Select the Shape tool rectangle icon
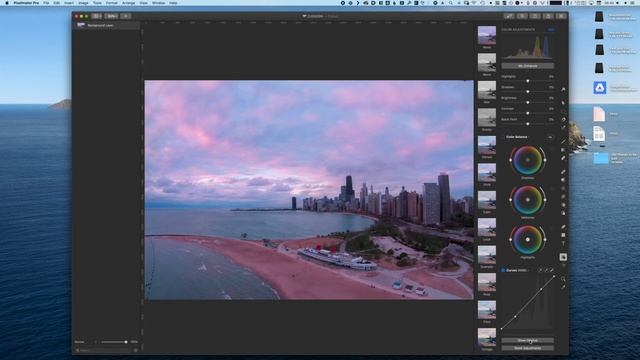Image resolution: width=640 pixels, height=360 pixels. coord(563,235)
